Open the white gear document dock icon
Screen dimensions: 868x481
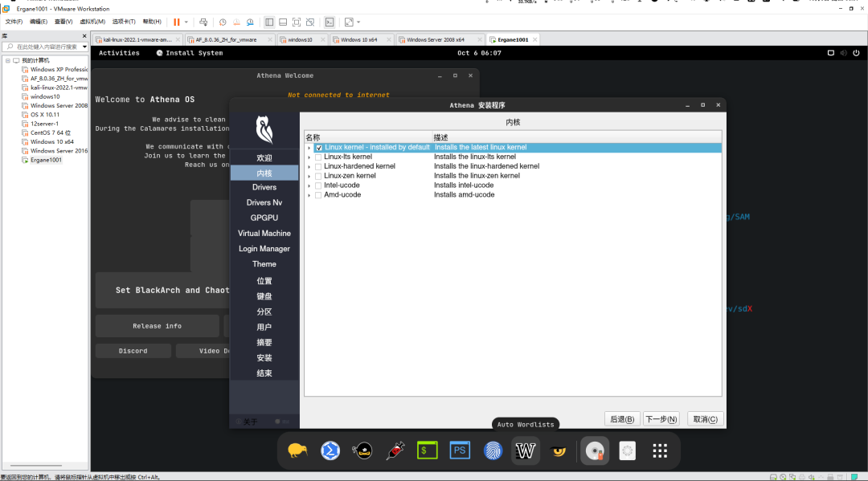627,450
